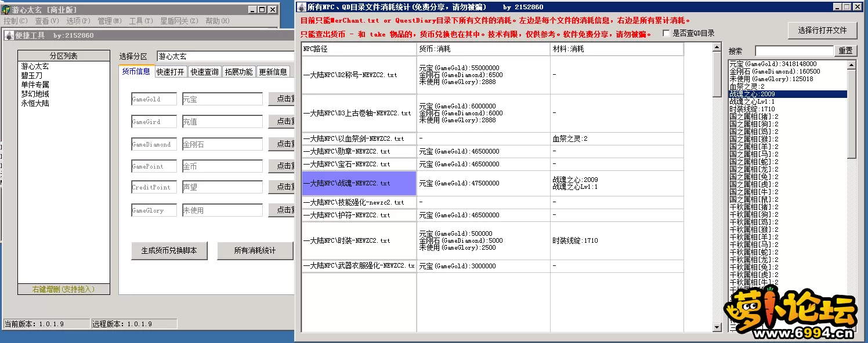
Task: Select 时装线绽:1710 in totals list
Action: (787, 109)
